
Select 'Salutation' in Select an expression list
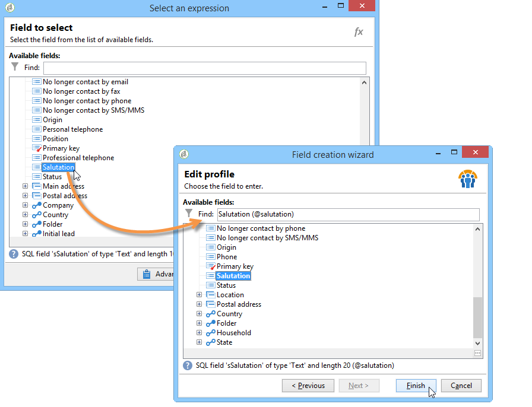coord(58,167)
